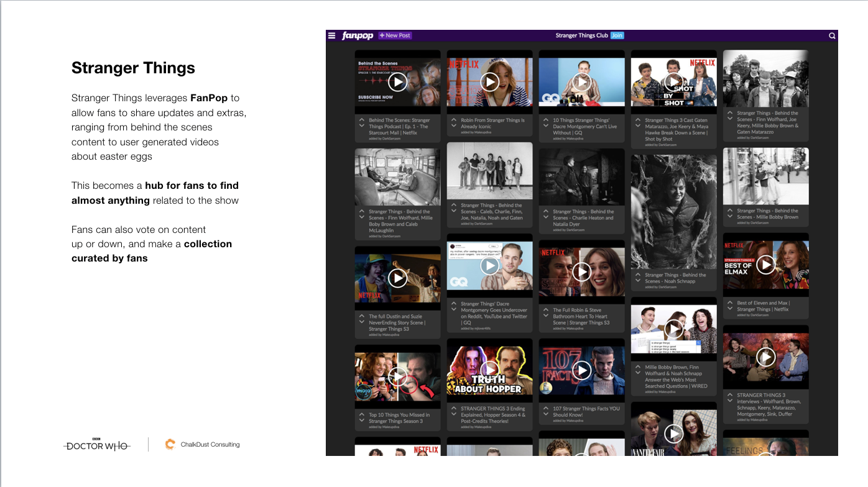
Task: Open '107 Stranger Things Facts YOU Should Know!' title
Action: (x=586, y=412)
